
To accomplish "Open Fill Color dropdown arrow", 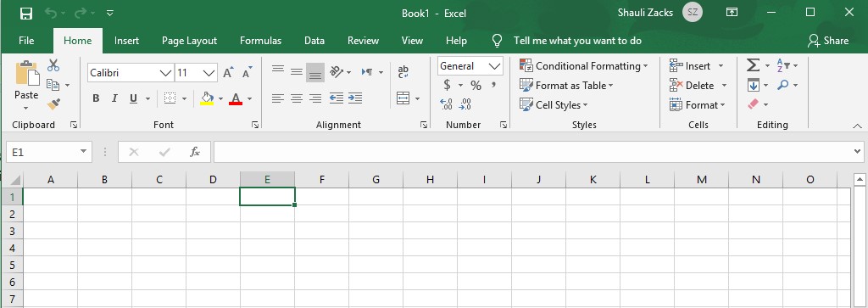I will [x=220, y=99].
